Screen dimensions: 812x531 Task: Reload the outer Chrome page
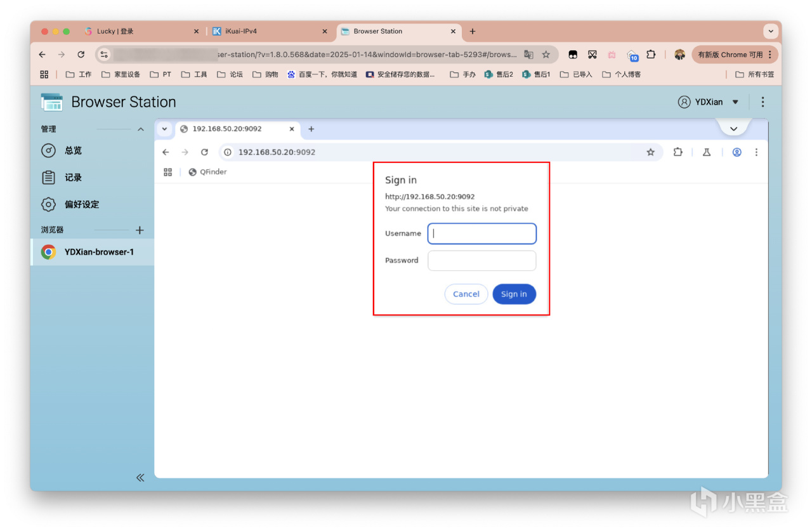(81, 55)
